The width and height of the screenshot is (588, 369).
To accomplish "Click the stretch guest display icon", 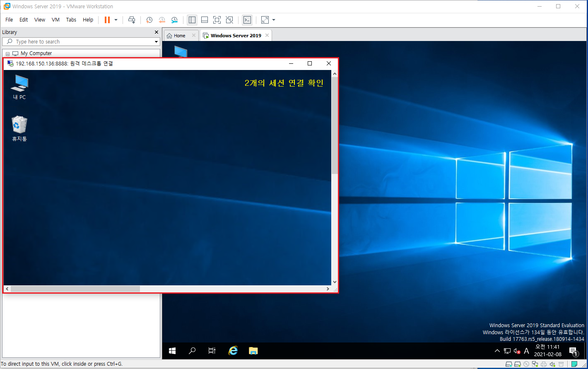I will pyautogui.click(x=265, y=20).
